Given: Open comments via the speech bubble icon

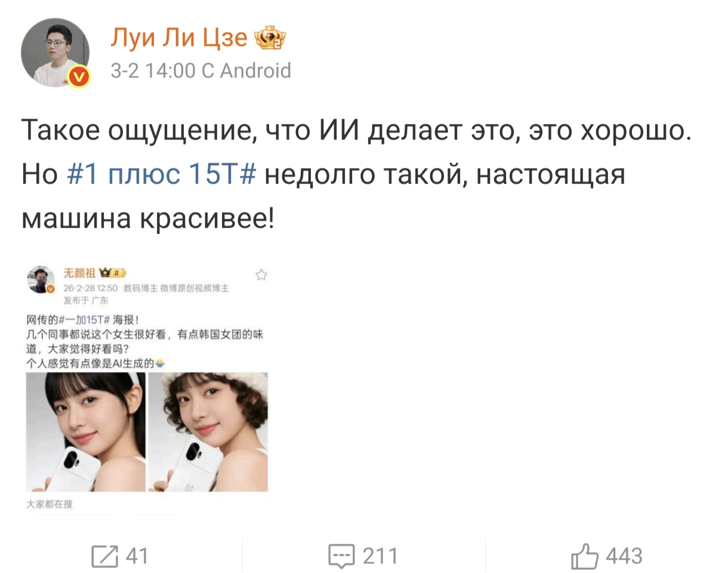Looking at the screenshot, I should pos(342,556).
